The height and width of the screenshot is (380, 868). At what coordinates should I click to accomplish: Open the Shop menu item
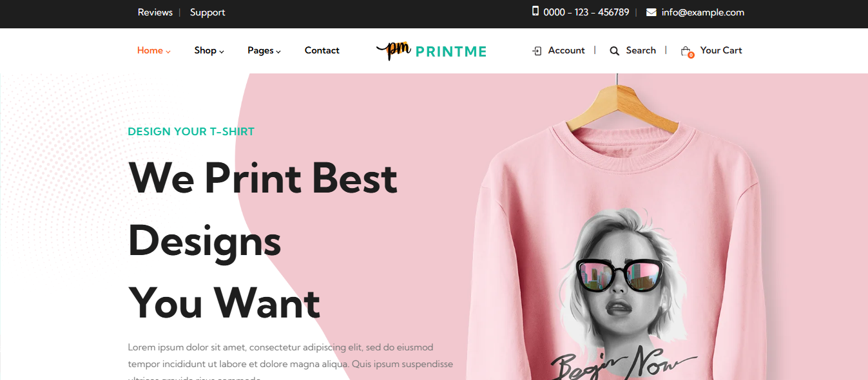pos(206,50)
